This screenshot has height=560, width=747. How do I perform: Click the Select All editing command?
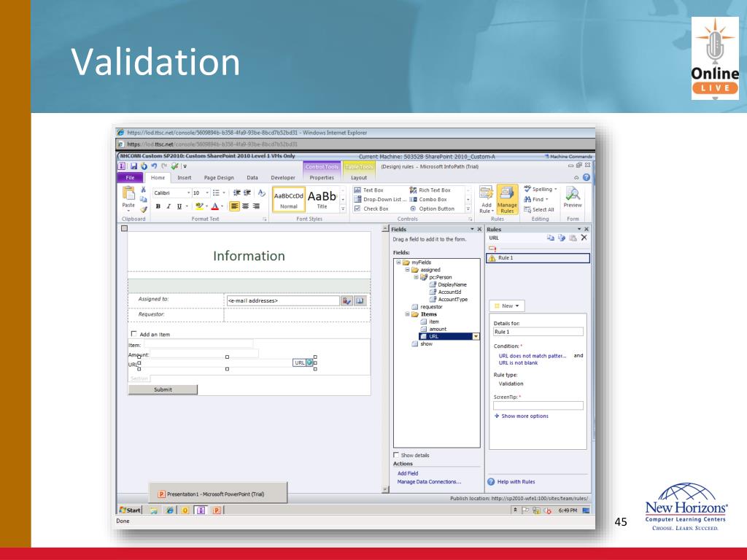coord(539,209)
